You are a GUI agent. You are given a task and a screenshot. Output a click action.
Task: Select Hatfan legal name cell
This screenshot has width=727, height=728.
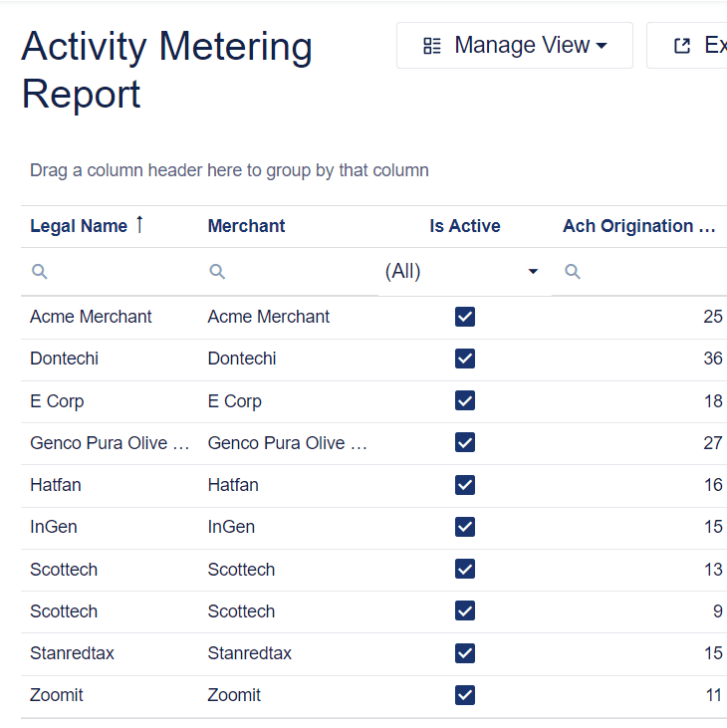click(56, 485)
